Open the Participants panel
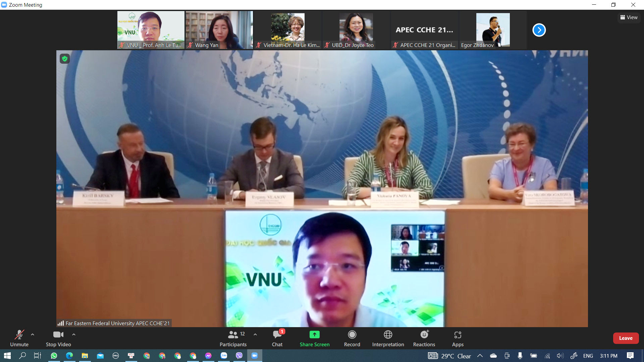Image resolution: width=644 pixels, height=362 pixels. coord(233,338)
